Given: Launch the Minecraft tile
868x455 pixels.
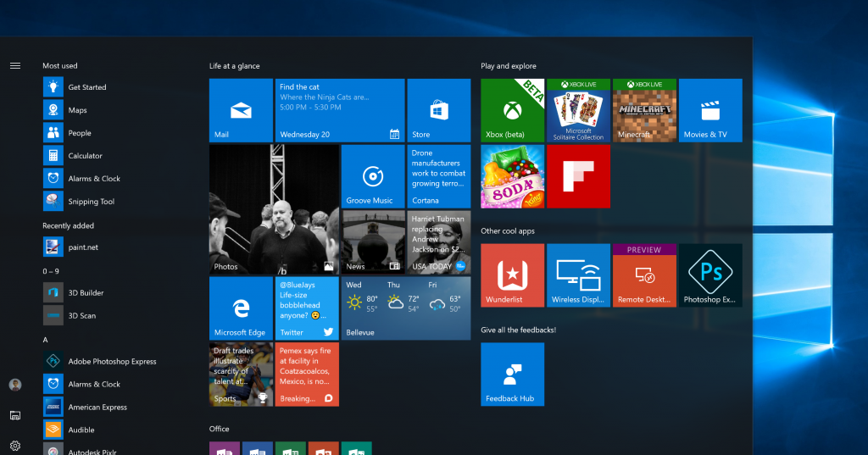Looking at the screenshot, I should 644,110.
